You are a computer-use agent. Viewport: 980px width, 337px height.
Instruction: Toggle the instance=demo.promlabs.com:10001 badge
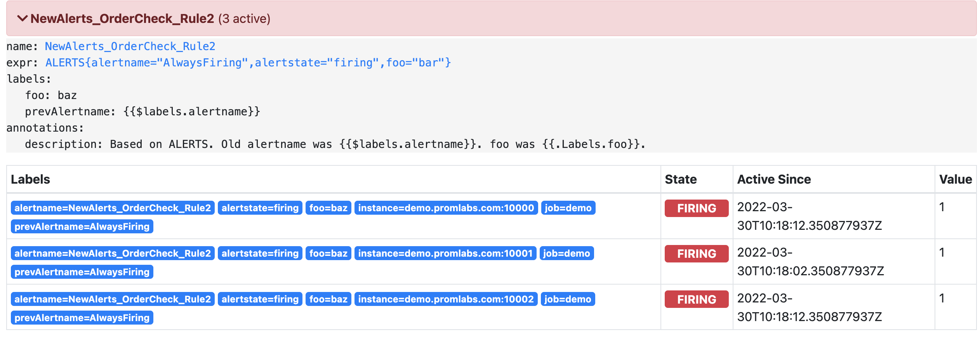pos(445,254)
